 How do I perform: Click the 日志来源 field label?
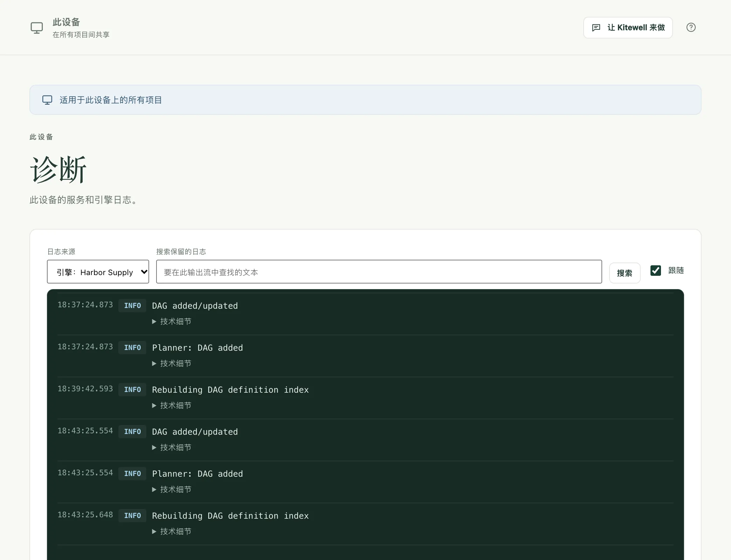coord(61,252)
